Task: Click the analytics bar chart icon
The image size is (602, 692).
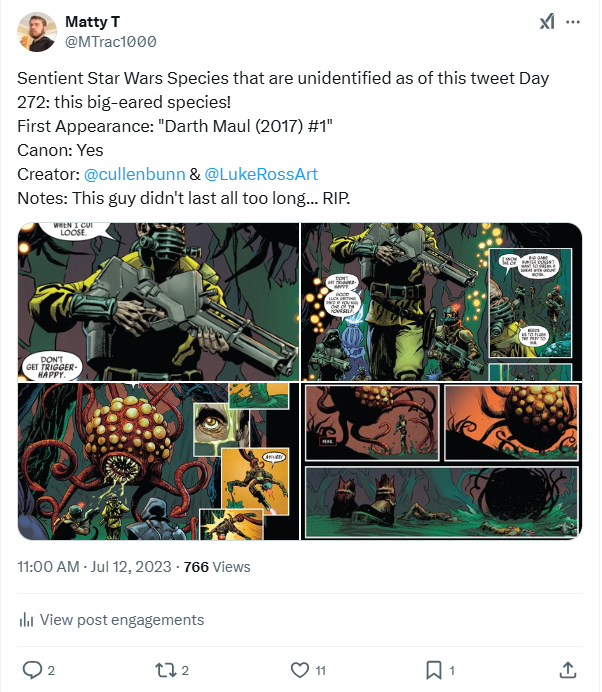Action: click(x=26, y=620)
